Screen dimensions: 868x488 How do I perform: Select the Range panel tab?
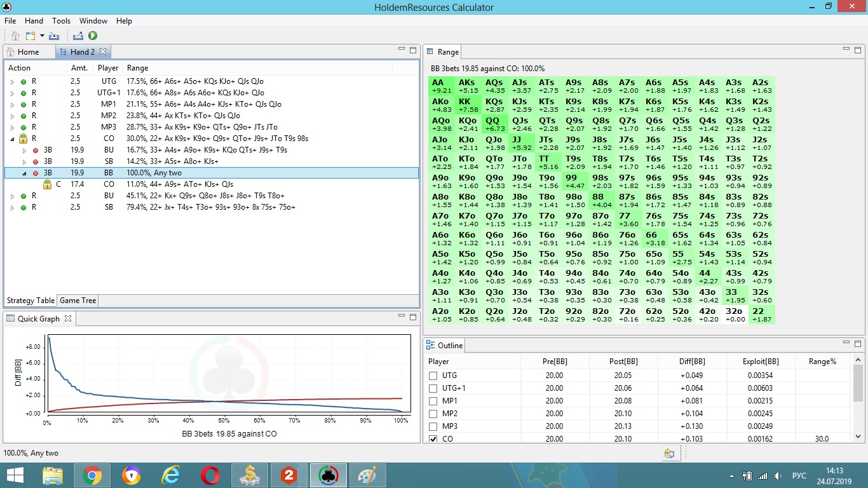coord(442,52)
